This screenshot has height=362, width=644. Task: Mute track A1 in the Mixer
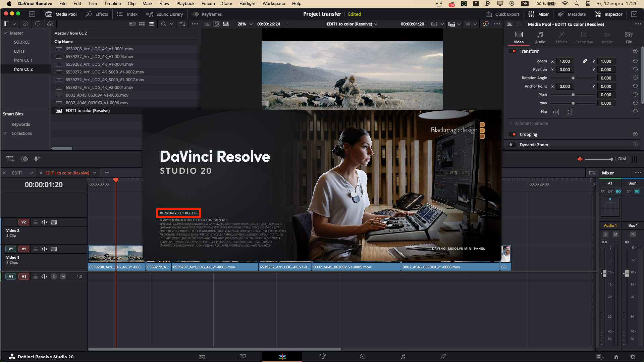616,234
